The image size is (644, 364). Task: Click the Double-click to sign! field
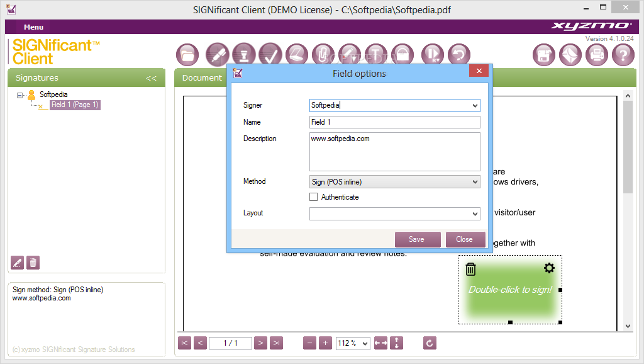510,290
